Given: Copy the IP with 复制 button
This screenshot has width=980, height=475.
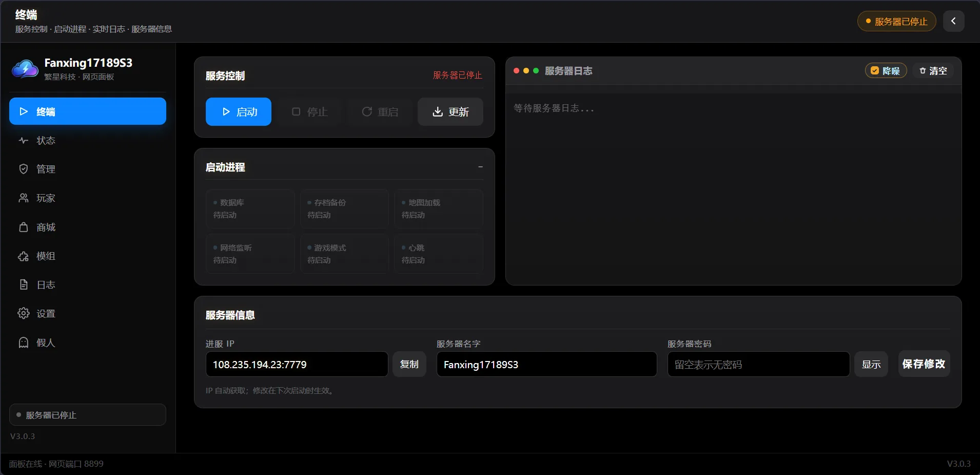Looking at the screenshot, I should point(409,364).
